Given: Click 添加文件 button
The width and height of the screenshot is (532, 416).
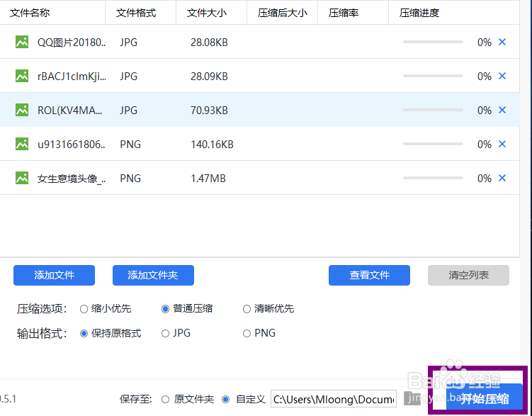Looking at the screenshot, I should tap(54, 275).
